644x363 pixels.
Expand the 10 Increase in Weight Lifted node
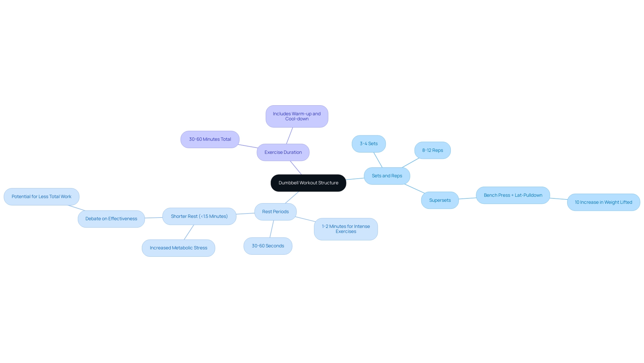(604, 202)
